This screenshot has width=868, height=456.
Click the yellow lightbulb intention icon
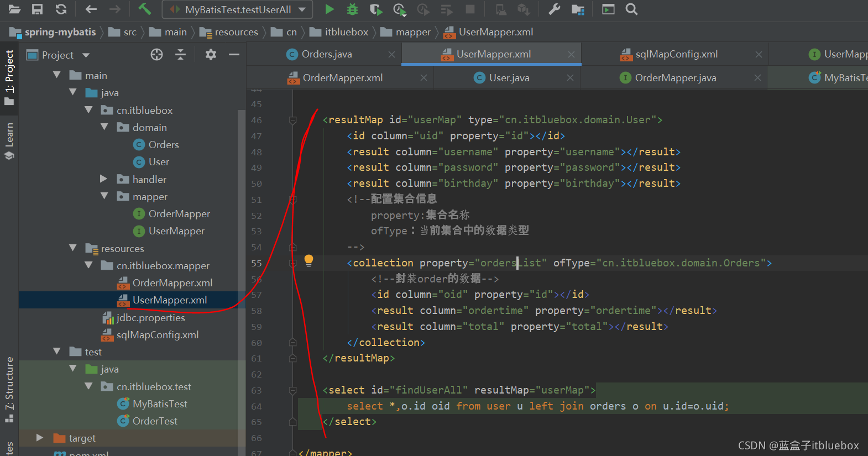[x=308, y=260]
